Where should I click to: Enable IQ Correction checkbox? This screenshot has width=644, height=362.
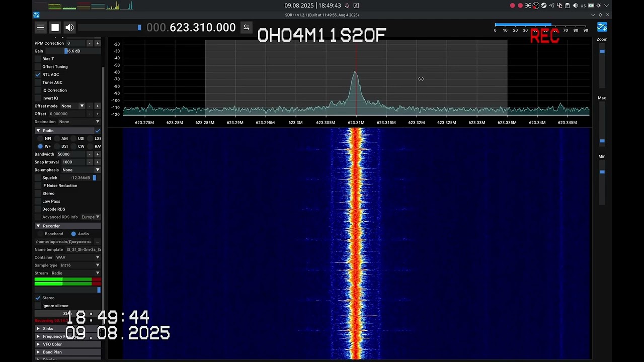pyautogui.click(x=38, y=90)
